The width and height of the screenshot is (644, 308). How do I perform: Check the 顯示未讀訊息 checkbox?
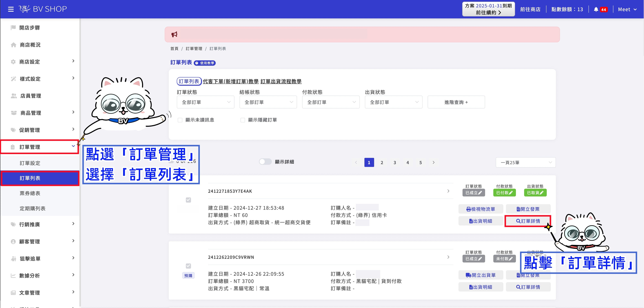(x=180, y=120)
